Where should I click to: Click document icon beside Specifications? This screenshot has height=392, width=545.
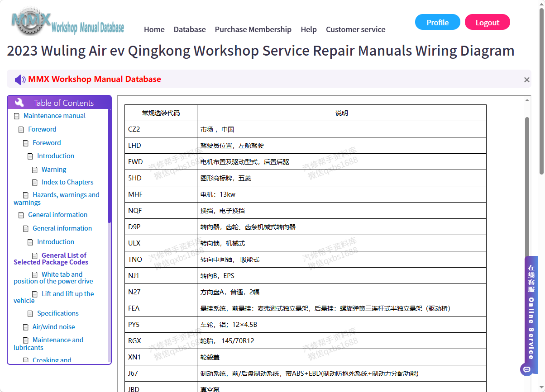[x=30, y=314]
